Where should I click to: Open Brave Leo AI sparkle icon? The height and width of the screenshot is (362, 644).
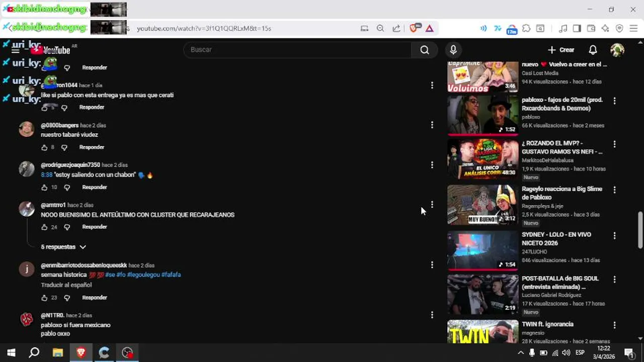[605, 28]
